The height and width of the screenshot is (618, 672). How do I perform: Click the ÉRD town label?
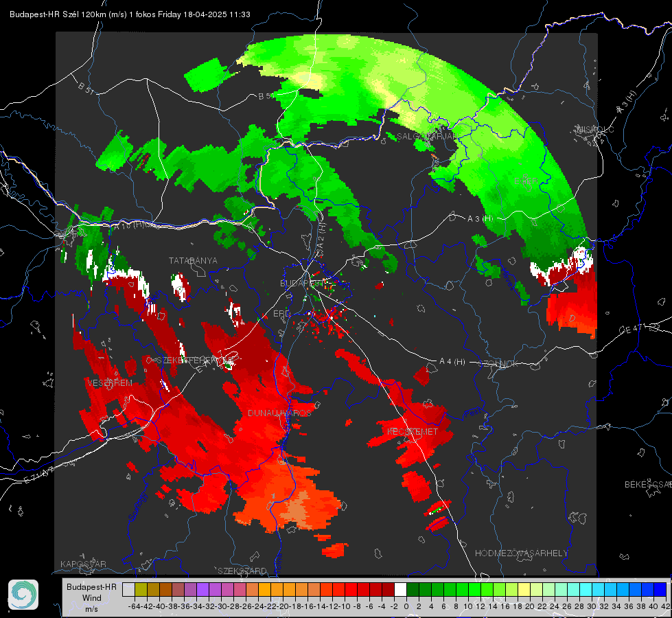pyautogui.click(x=281, y=314)
